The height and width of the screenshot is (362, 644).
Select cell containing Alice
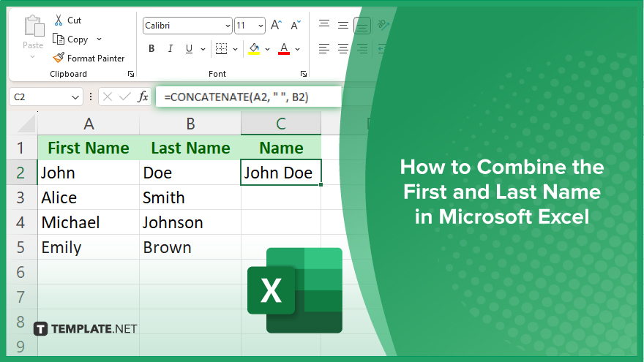(x=89, y=198)
